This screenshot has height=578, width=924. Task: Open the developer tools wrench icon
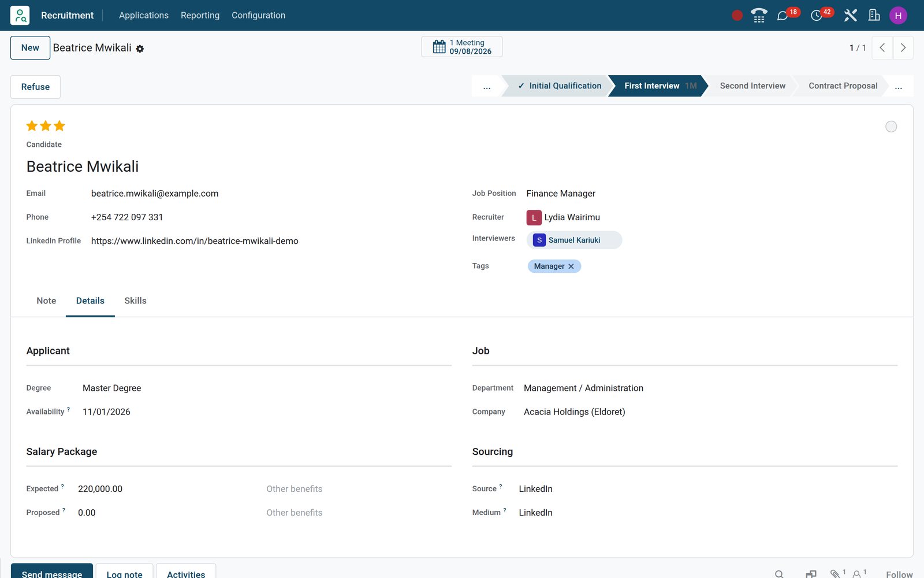pos(850,16)
